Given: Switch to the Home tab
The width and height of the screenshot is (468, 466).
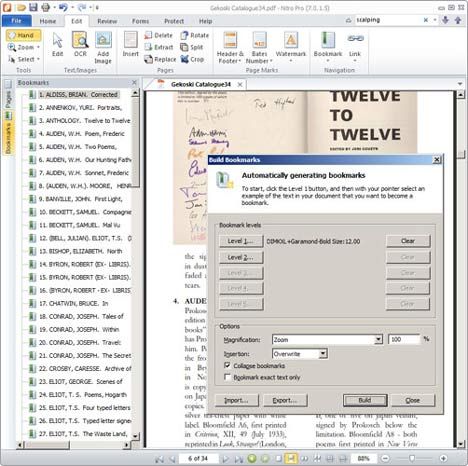Looking at the screenshot, I should click(x=48, y=21).
